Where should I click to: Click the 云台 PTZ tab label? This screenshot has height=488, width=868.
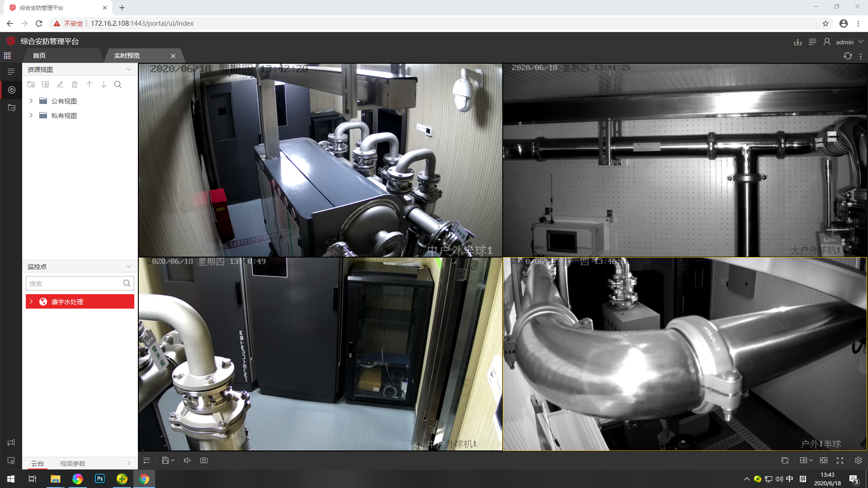click(x=38, y=463)
